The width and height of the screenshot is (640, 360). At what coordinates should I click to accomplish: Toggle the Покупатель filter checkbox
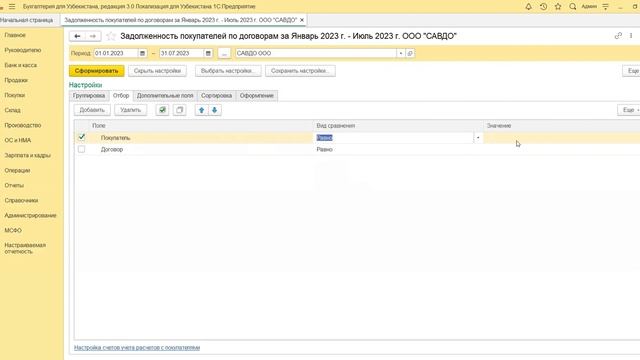(82, 137)
